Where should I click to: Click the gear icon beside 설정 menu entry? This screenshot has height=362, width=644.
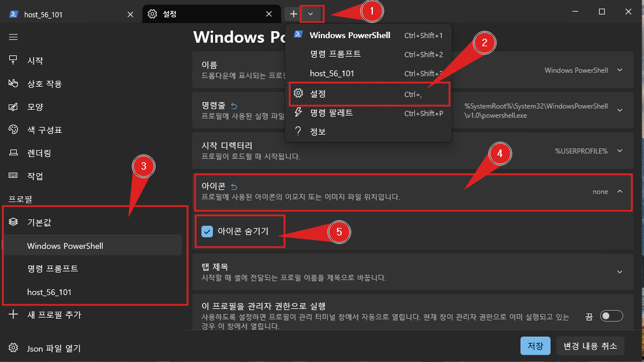click(x=298, y=94)
